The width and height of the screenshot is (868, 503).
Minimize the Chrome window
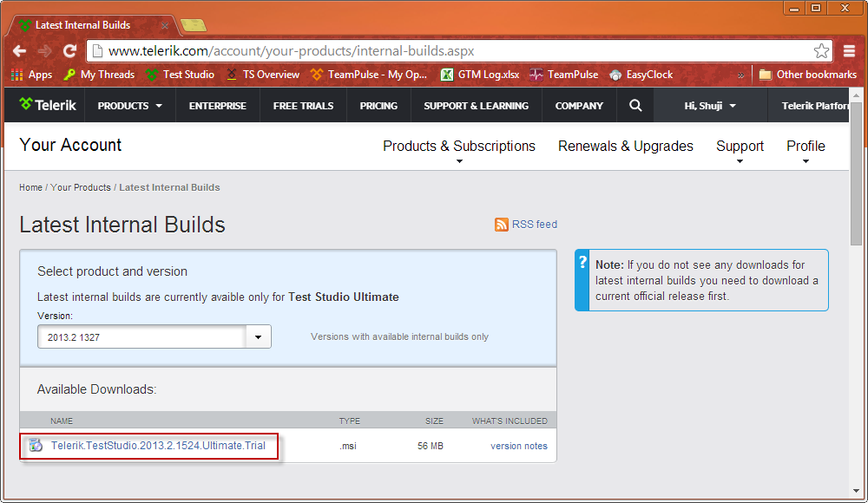click(794, 8)
